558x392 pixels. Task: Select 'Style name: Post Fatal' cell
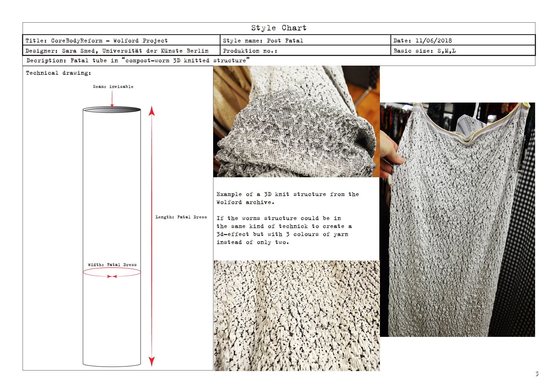[x=305, y=40]
